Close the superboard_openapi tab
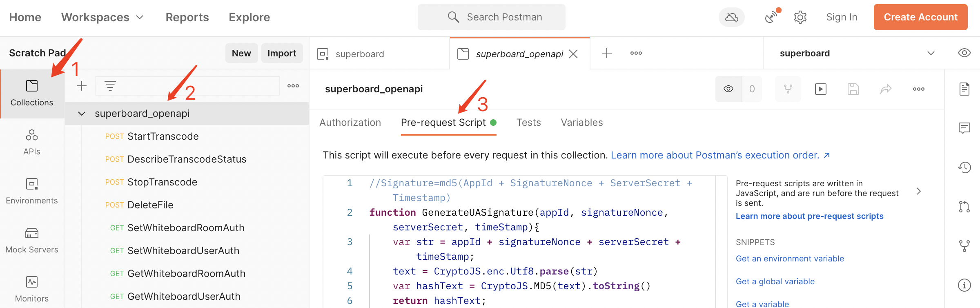980x308 pixels. (573, 54)
